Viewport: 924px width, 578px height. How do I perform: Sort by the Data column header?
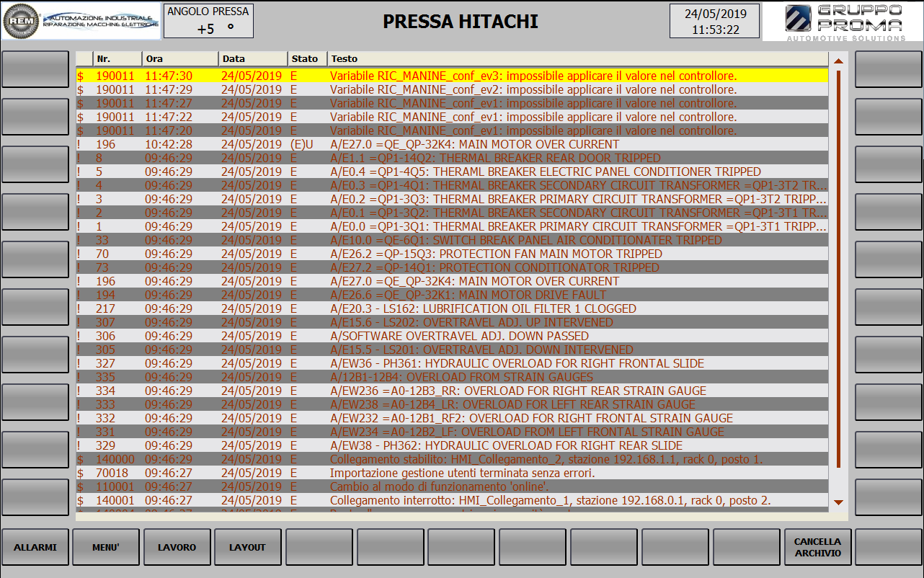[x=253, y=59]
